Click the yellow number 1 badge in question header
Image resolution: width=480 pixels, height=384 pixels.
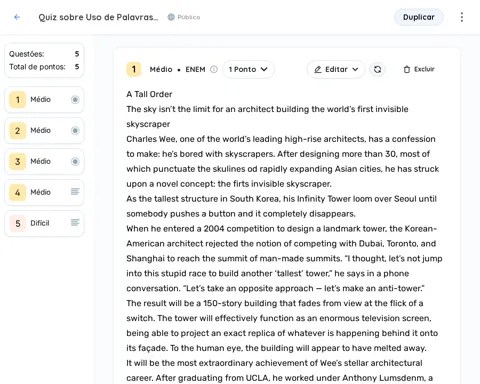pos(134,69)
